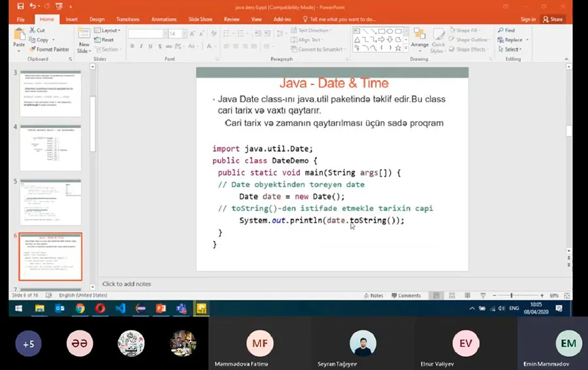Click the Reset slide button

click(x=104, y=40)
